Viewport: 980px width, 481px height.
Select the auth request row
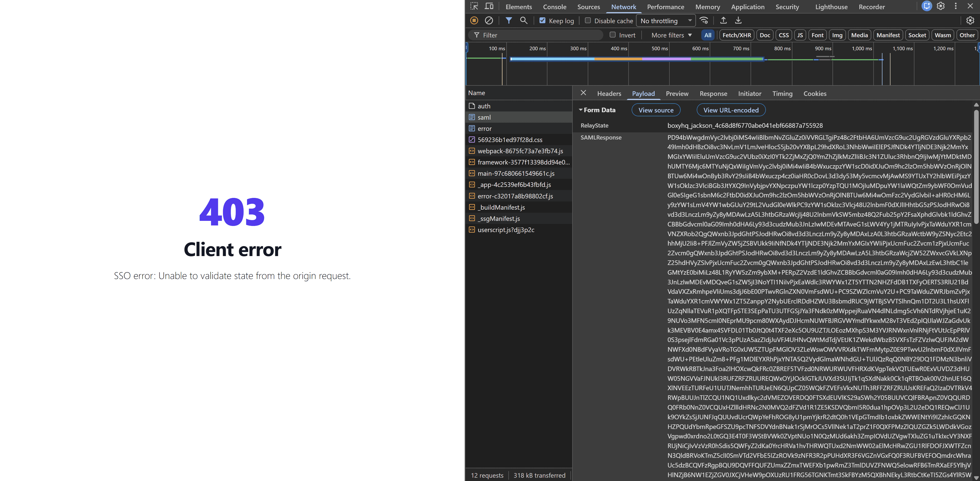519,106
